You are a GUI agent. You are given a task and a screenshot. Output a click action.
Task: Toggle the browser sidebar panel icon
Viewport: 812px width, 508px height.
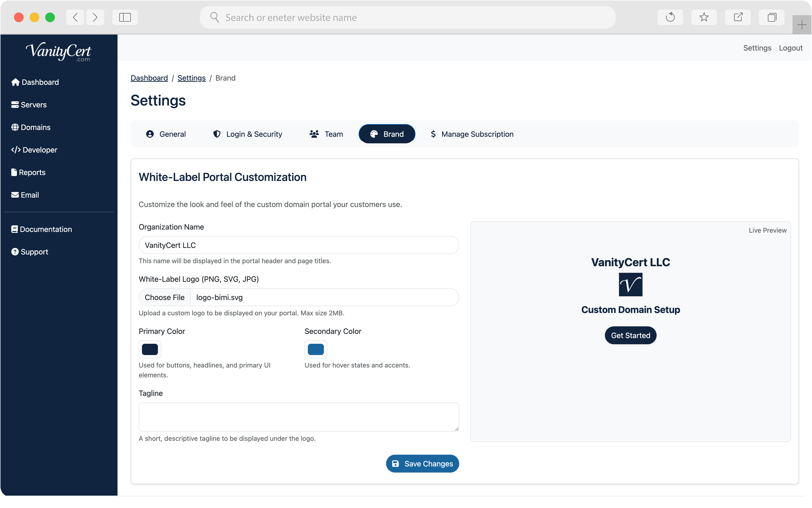(125, 17)
